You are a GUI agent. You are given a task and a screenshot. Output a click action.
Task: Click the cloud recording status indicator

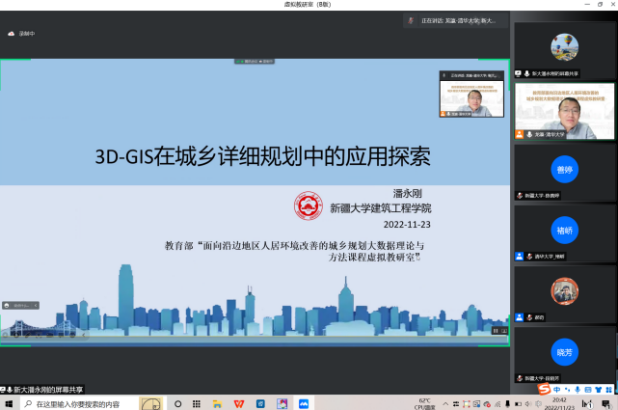coord(21,33)
